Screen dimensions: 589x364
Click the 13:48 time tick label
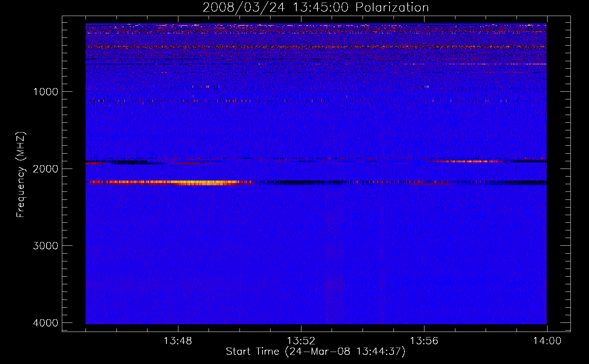(178, 341)
